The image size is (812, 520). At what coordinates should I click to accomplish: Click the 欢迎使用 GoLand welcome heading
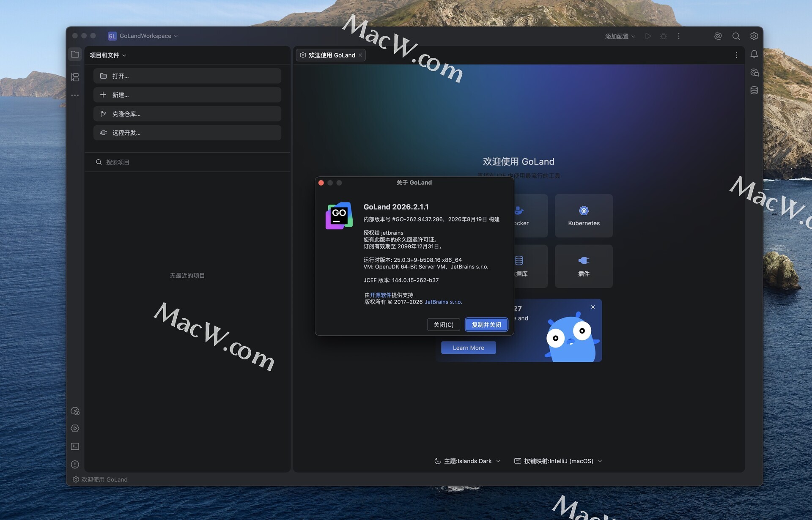pyautogui.click(x=518, y=161)
